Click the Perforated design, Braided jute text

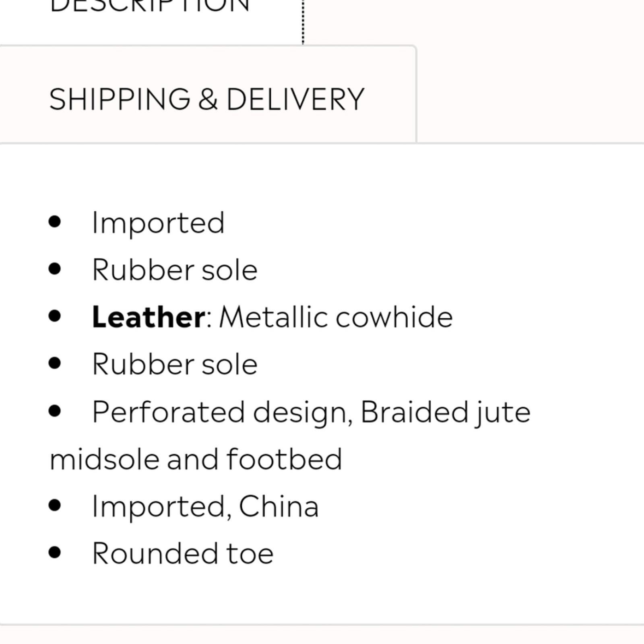click(x=311, y=412)
